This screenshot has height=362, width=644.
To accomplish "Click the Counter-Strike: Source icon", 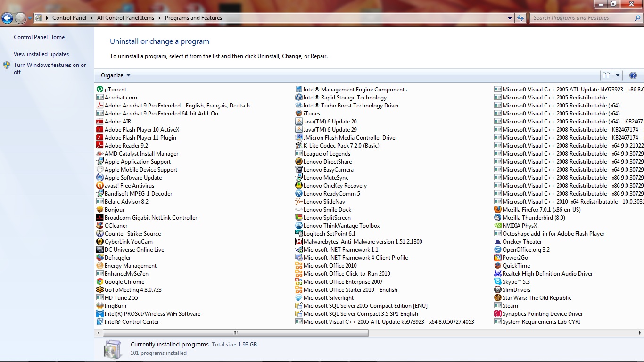I will pyautogui.click(x=100, y=234).
